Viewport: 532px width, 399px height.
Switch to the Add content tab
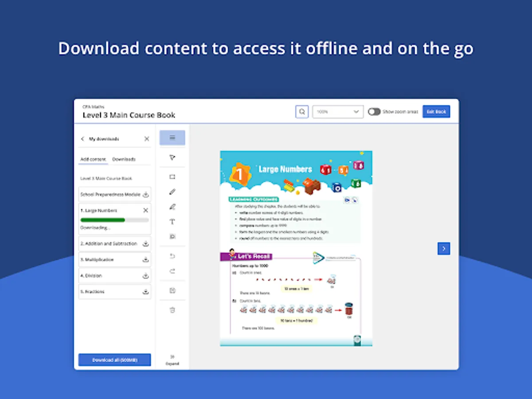coord(93,159)
